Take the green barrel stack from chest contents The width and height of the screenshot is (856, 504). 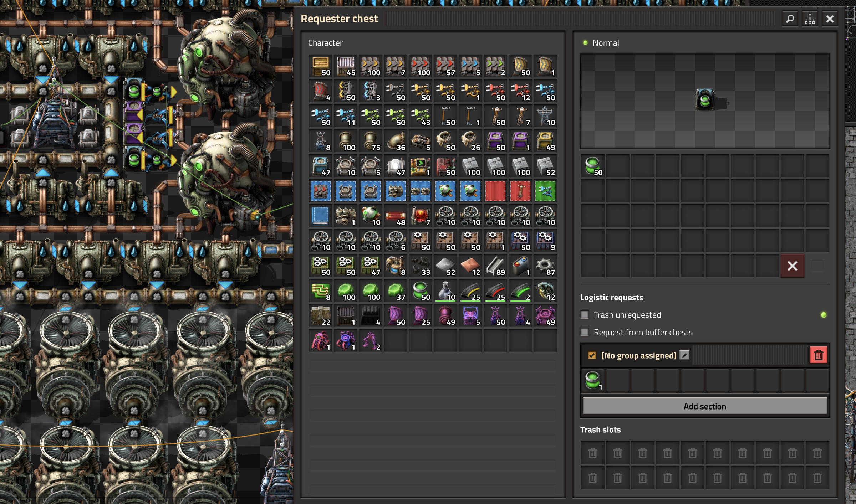593,166
